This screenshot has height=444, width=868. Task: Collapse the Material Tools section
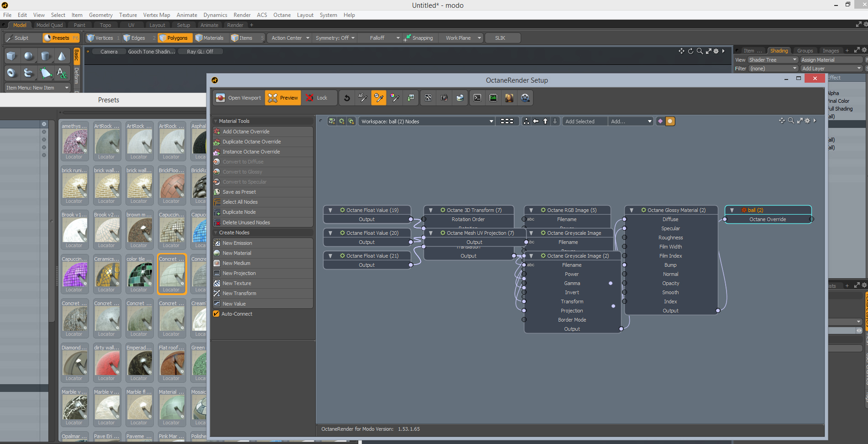216,121
